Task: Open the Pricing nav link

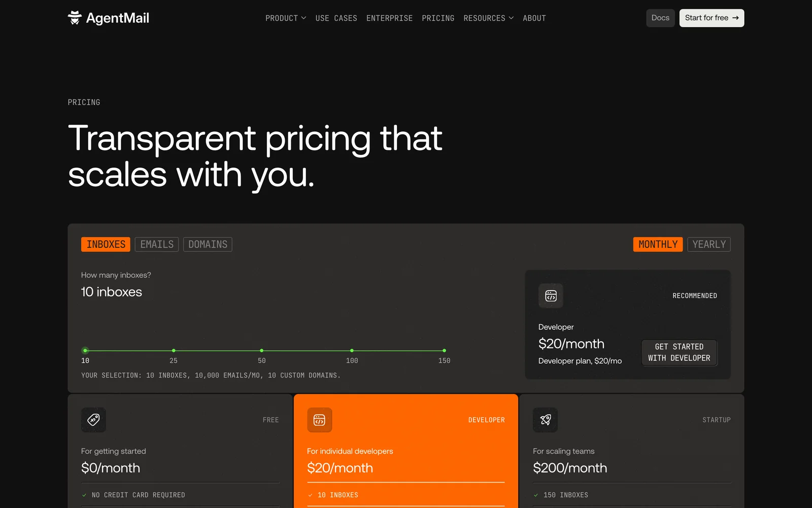Action: [438, 18]
